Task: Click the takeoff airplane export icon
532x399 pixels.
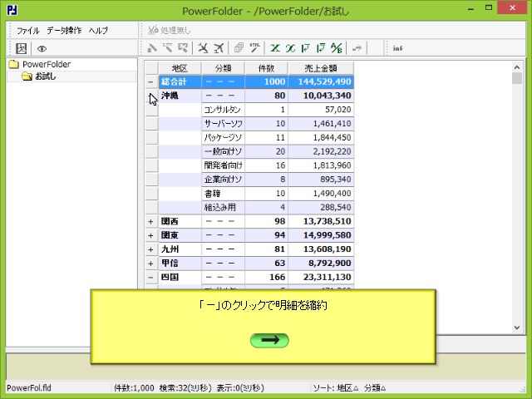Action: click(x=219, y=48)
